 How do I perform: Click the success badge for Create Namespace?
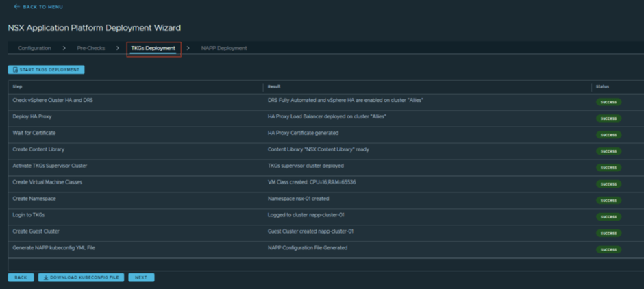tap(608, 201)
